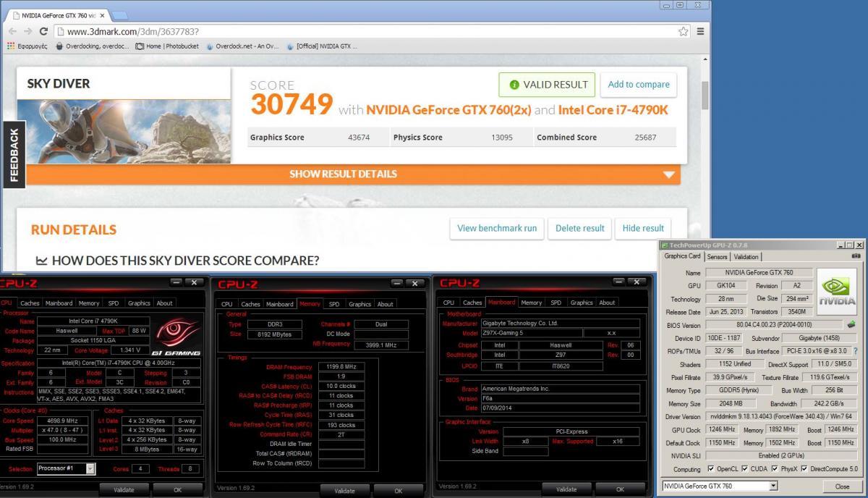Open SPD tab in CPU-Z Mainboard window

coord(556,303)
